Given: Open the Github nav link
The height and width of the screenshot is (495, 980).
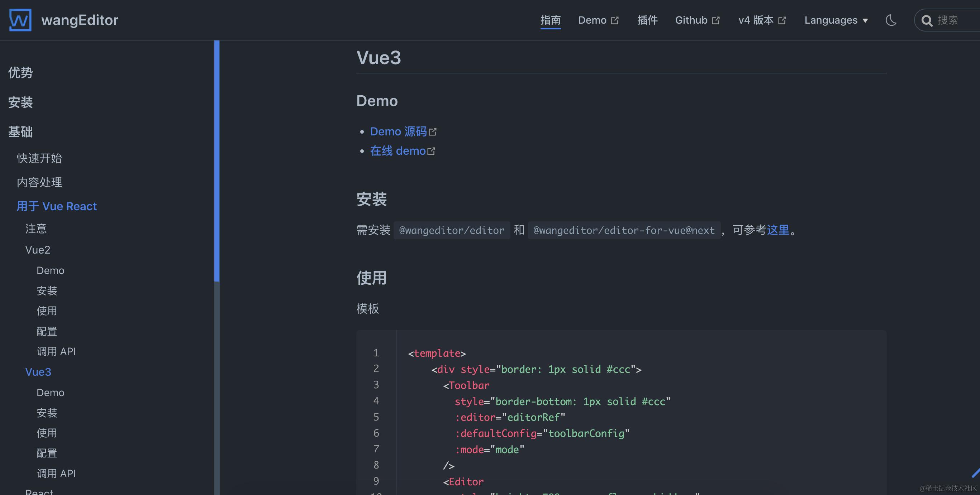Looking at the screenshot, I should pos(697,20).
